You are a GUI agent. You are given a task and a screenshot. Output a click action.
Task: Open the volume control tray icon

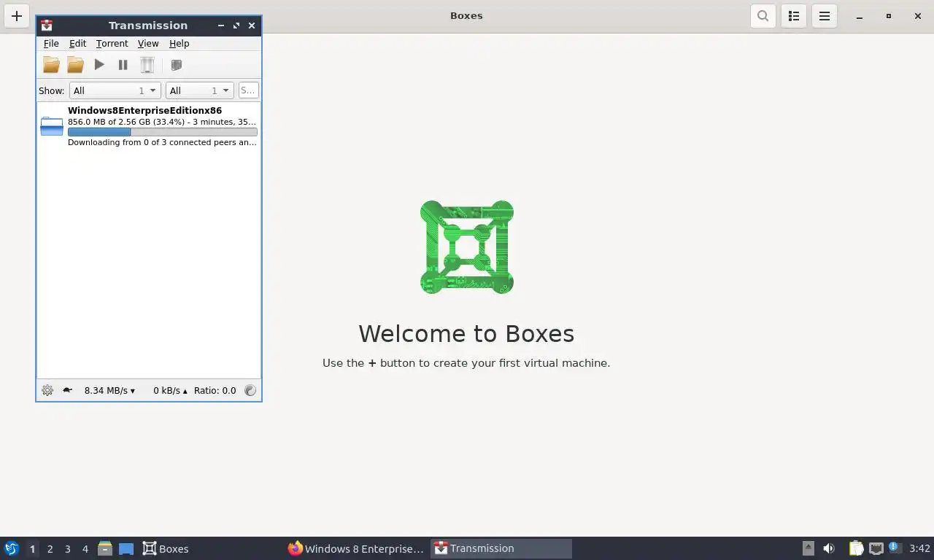[829, 548]
